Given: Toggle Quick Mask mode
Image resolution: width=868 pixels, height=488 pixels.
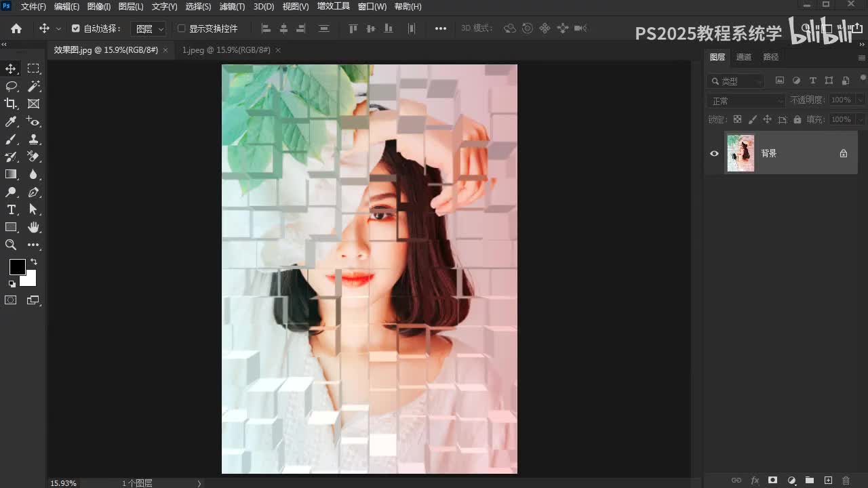Looking at the screenshot, I should (x=11, y=300).
